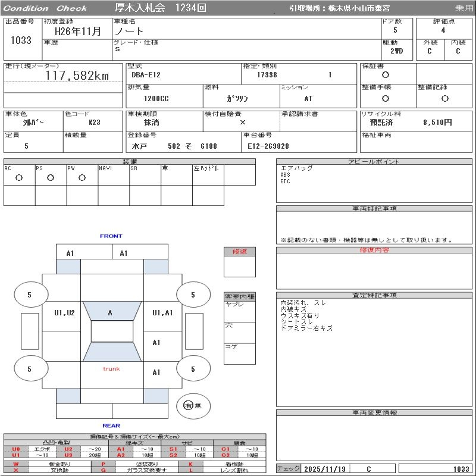
Task: Select the left door panel marked U1,U2
Action: (x=64, y=313)
